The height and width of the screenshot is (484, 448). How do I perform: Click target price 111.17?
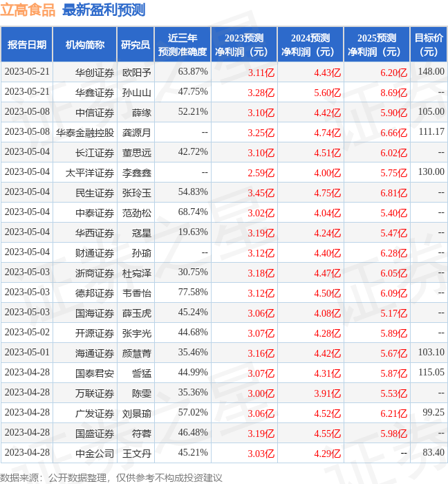pos(431,132)
